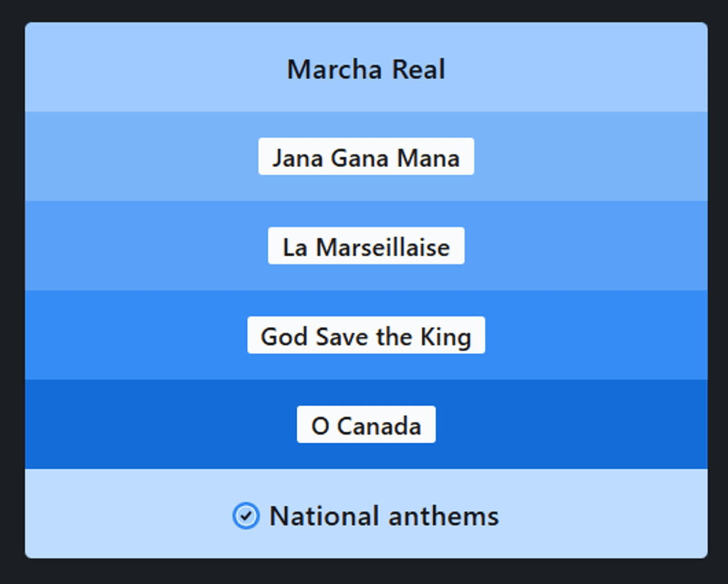The width and height of the screenshot is (728, 584).
Task: Choose the La Marseillaise label
Action: (x=366, y=246)
